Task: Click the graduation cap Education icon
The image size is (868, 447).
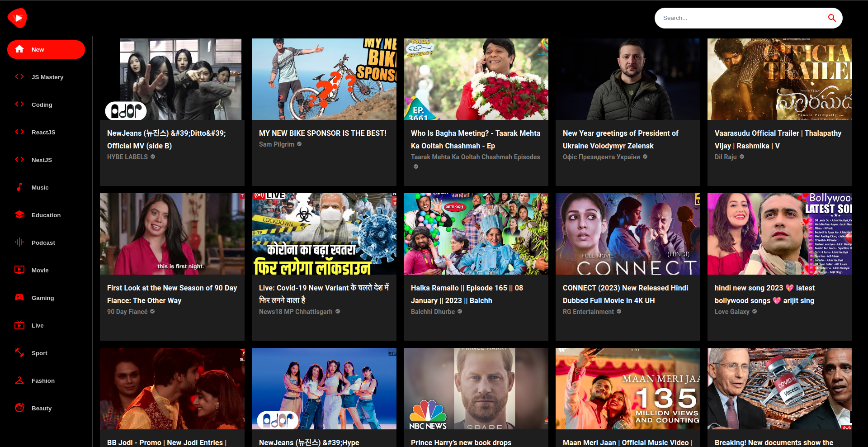Action: click(19, 215)
